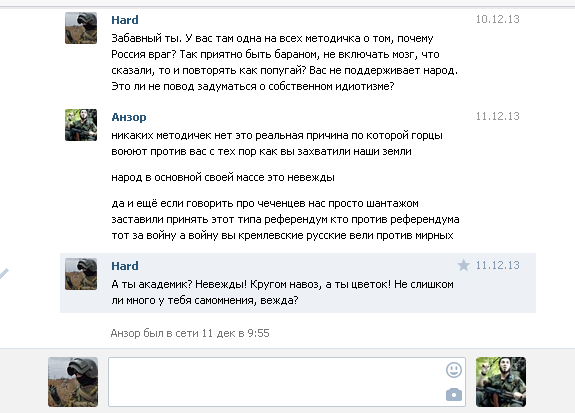Click the 11.12.13 date beside the star

498,265
